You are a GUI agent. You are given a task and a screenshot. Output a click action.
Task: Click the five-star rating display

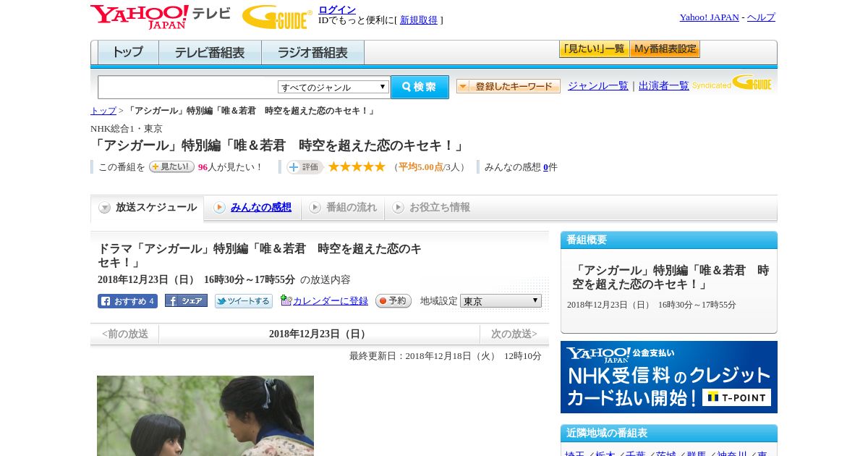click(x=357, y=167)
